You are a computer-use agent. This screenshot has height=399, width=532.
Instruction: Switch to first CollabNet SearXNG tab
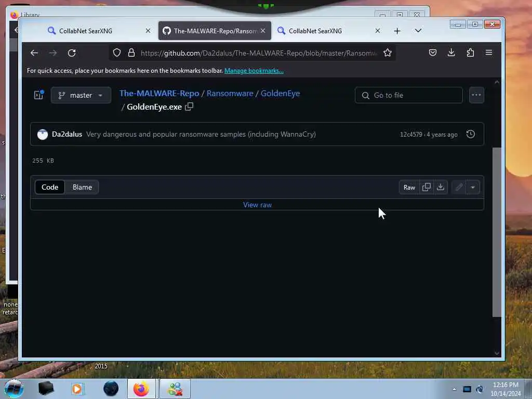[x=99, y=31]
